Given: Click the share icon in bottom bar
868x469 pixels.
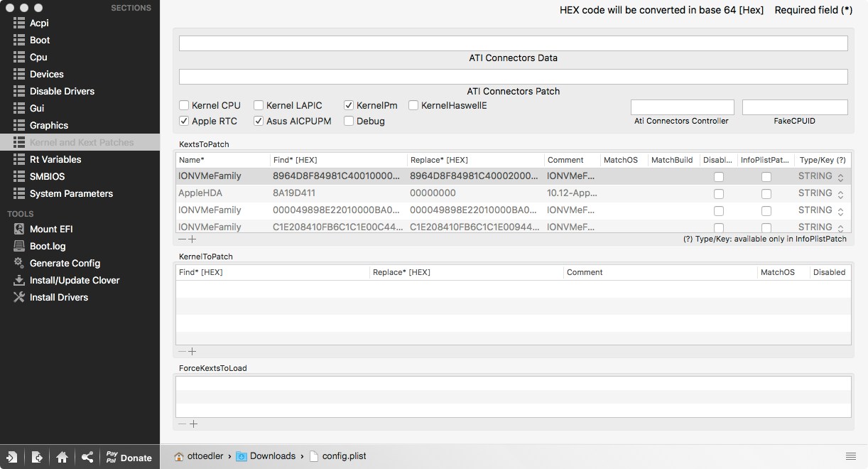Looking at the screenshot, I should 87,457.
